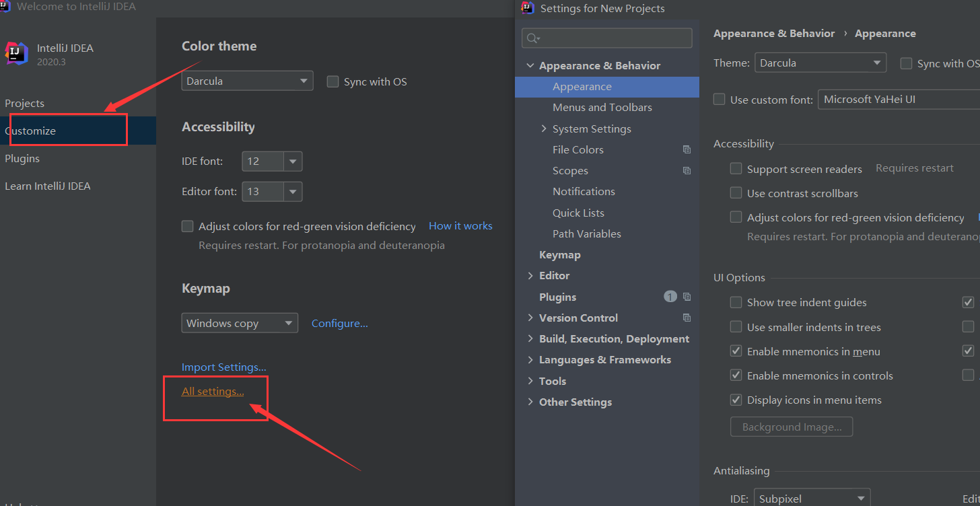Enable Show tree indent guides
Screen dimensions: 980x506
736,302
